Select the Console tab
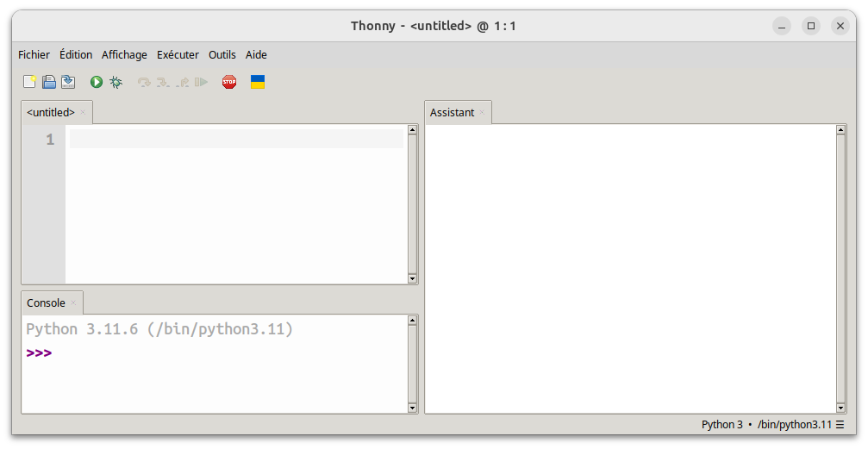The height and width of the screenshot is (449, 868). click(46, 303)
